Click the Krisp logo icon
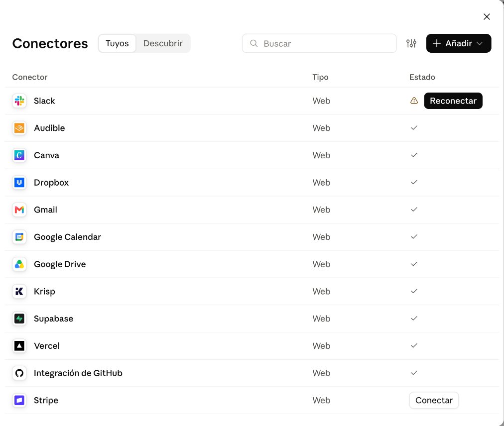This screenshot has width=504, height=426. tap(19, 292)
